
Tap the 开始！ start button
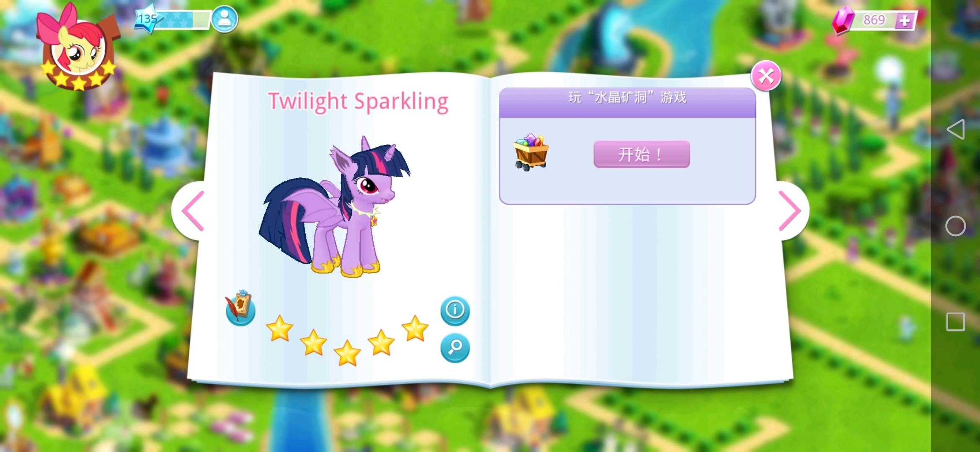coord(642,154)
